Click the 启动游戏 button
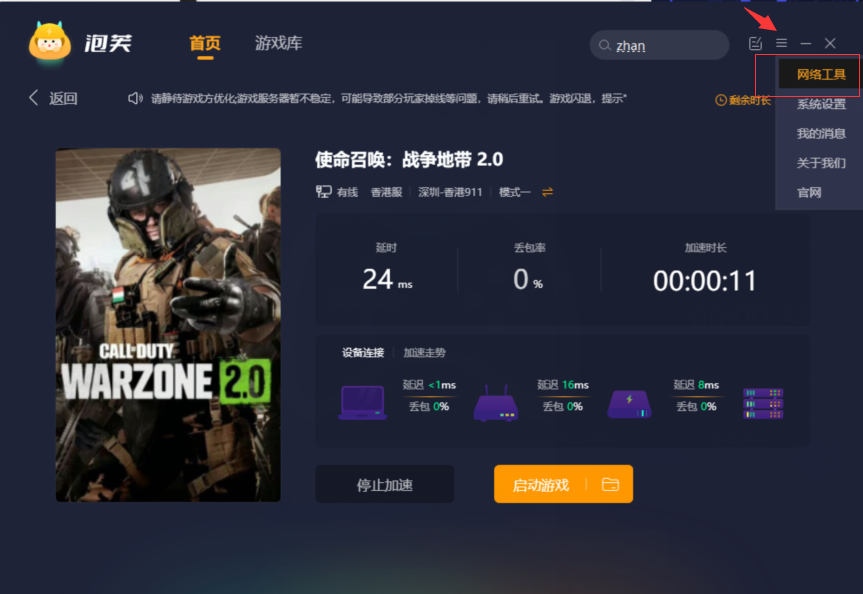The image size is (863, 594). (x=540, y=484)
